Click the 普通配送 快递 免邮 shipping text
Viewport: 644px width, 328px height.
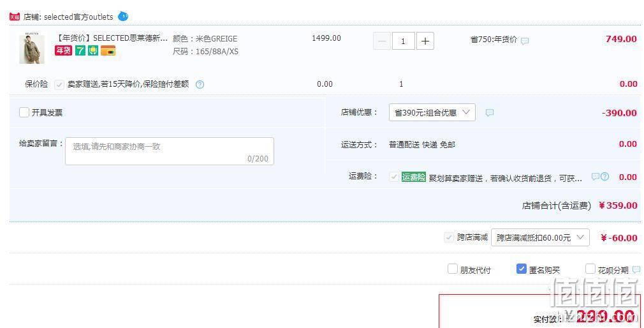tap(422, 145)
